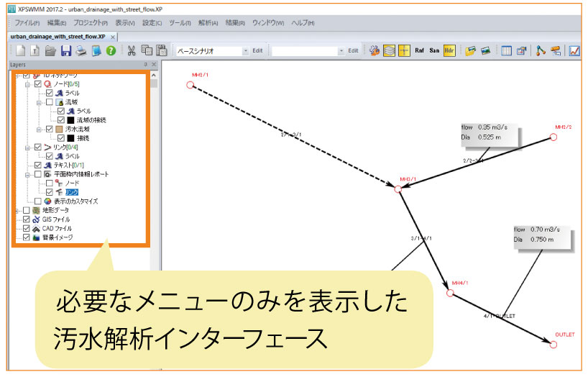588x377 pixels.
Task: Open the 解析(A) menu
Action: [208, 23]
